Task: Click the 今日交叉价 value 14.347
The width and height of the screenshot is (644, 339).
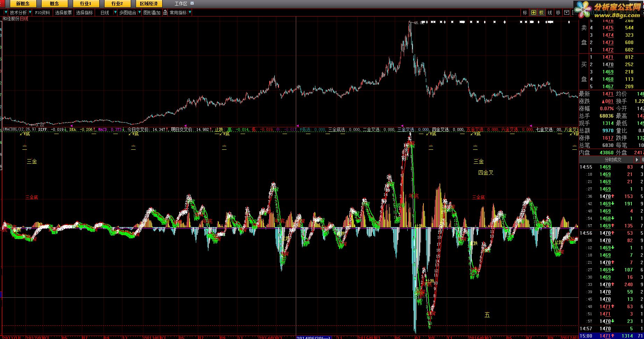Action: coord(159,129)
